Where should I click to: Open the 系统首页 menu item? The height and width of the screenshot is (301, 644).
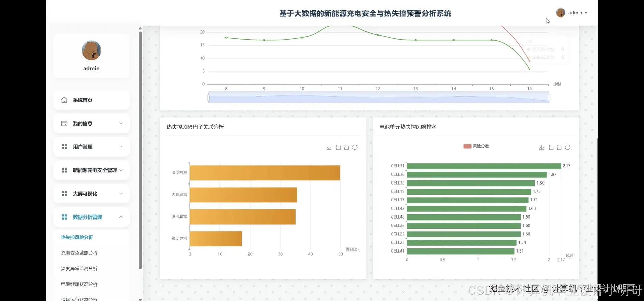pos(91,100)
